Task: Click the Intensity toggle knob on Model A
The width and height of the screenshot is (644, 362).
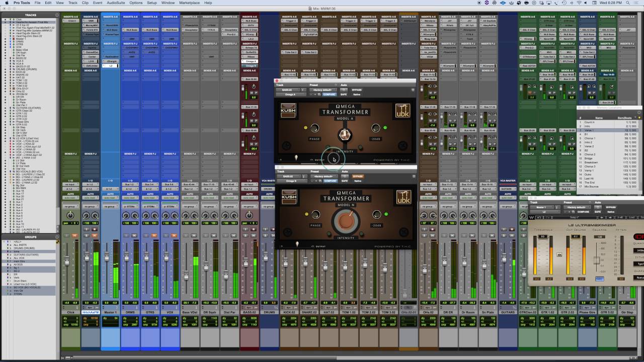Action: pos(345,134)
